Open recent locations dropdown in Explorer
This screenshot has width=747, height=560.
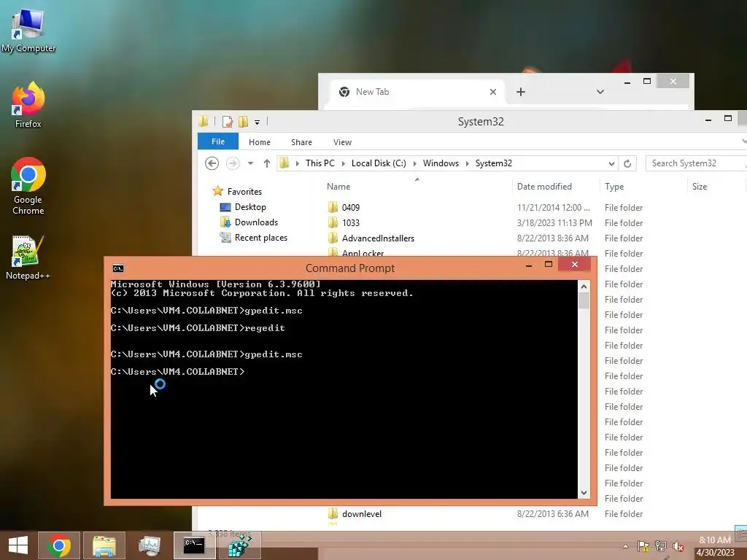pyautogui.click(x=251, y=163)
